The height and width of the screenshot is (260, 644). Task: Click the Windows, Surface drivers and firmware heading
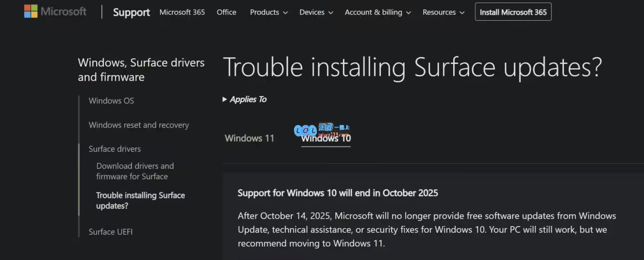pyautogui.click(x=141, y=70)
